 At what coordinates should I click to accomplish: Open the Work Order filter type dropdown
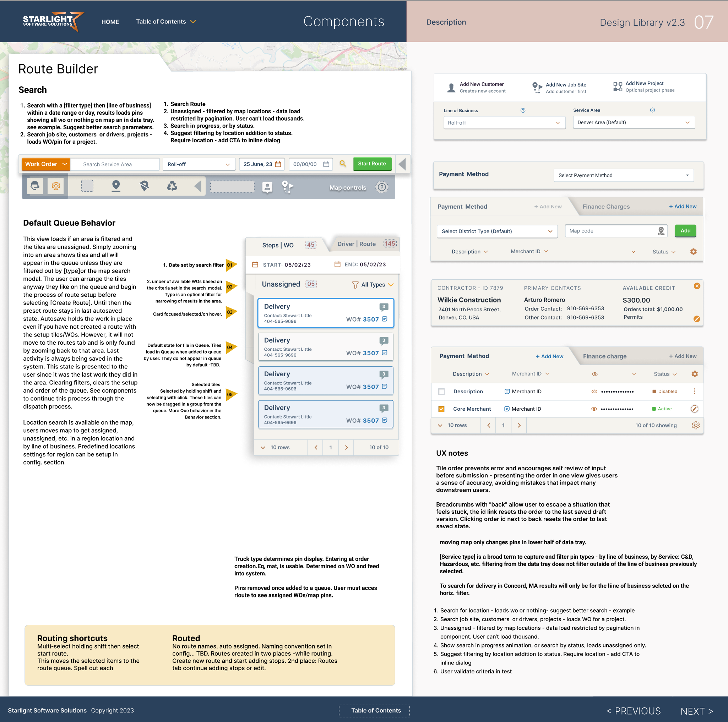(x=45, y=164)
